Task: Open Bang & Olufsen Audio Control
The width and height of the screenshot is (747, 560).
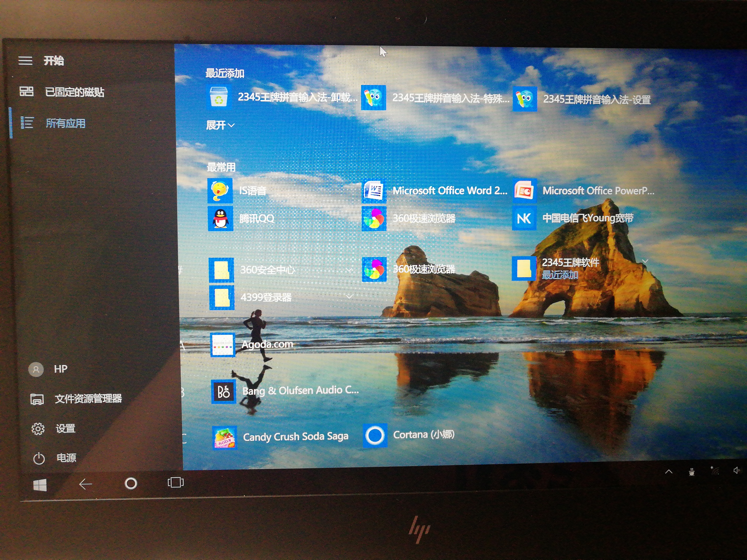Action: coord(285,391)
